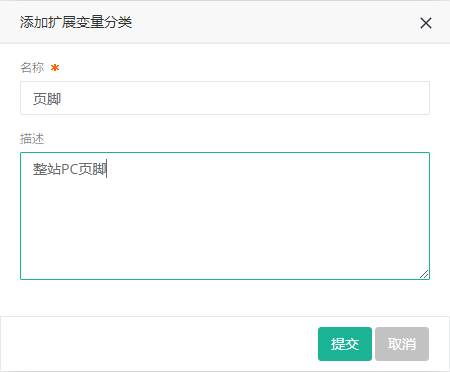Click the text caret after 整站PC页脚
450x372 pixels.
click(107, 169)
